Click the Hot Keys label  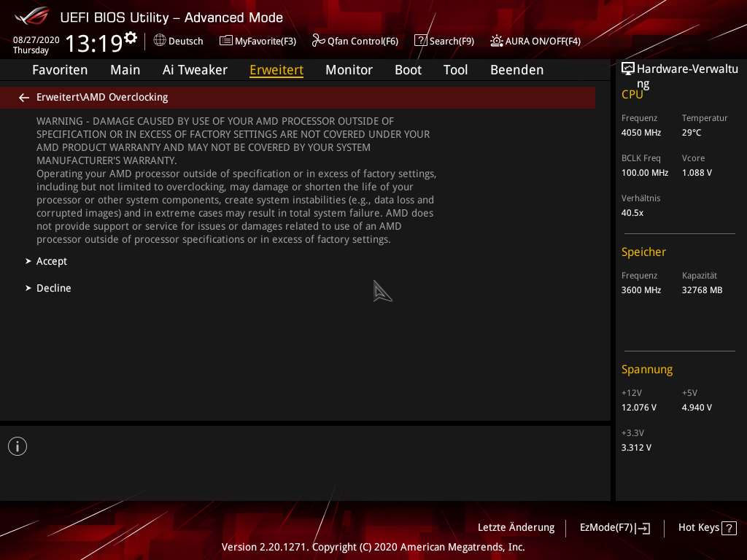pyautogui.click(x=698, y=527)
